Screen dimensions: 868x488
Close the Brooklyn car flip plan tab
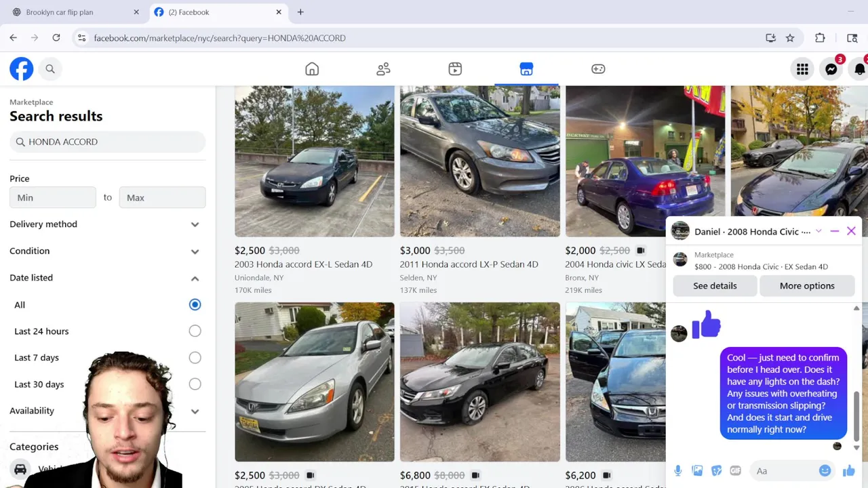136,12
